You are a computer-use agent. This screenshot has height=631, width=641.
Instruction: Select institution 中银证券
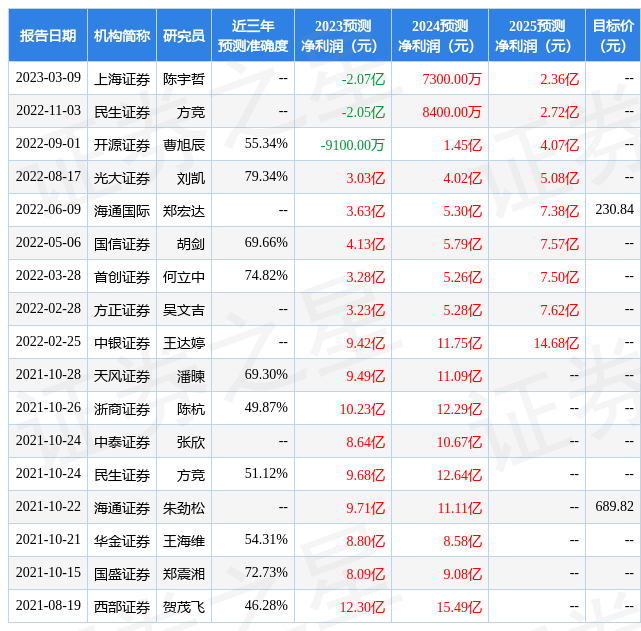coord(122,343)
